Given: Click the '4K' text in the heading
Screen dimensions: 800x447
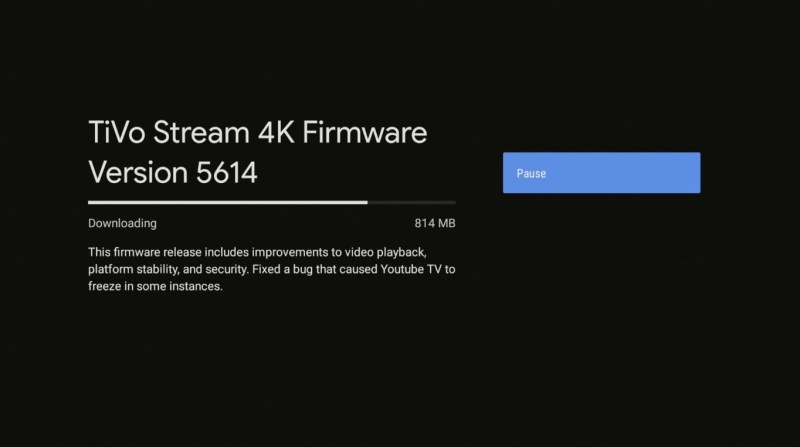Looking at the screenshot, I should pyautogui.click(x=276, y=133).
